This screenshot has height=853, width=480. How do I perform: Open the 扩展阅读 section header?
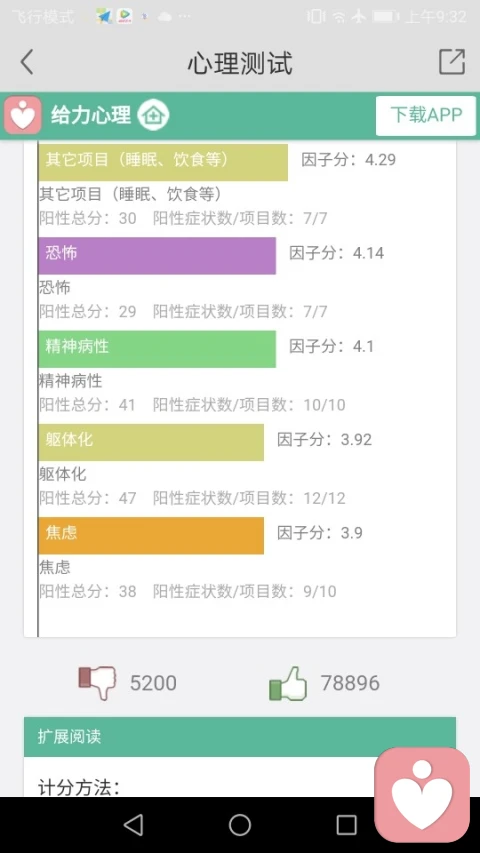pos(240,737)
